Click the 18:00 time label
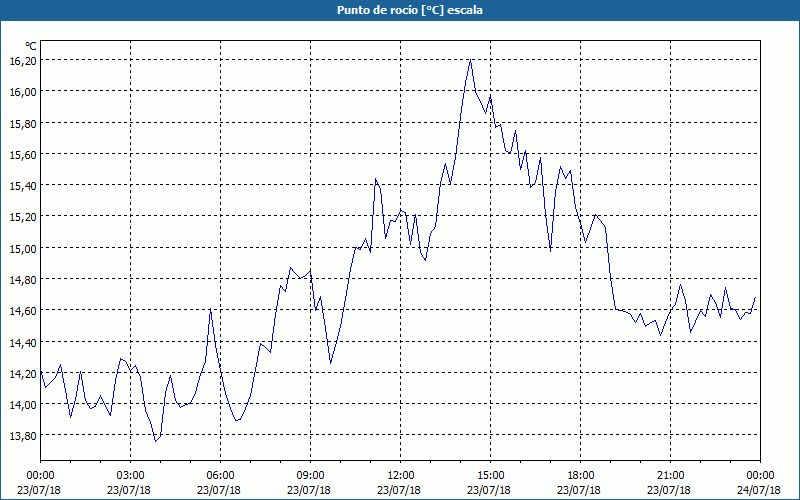800x500 pixels. click(x=580, y=476)
